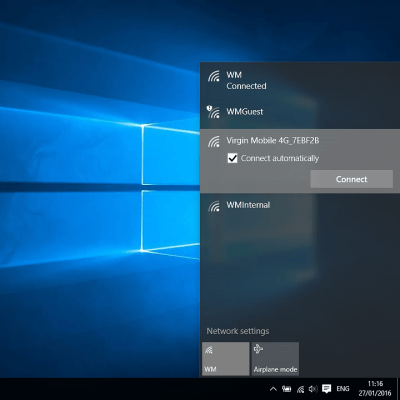Image resolution: width=400 pixels, height=400 pixels.
Task: Open the ENG language input indicator
Action: (x=343, y=389)
